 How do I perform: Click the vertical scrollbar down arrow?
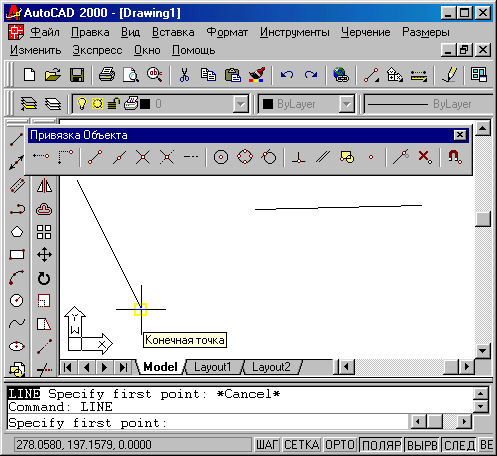tap(483, 350)
